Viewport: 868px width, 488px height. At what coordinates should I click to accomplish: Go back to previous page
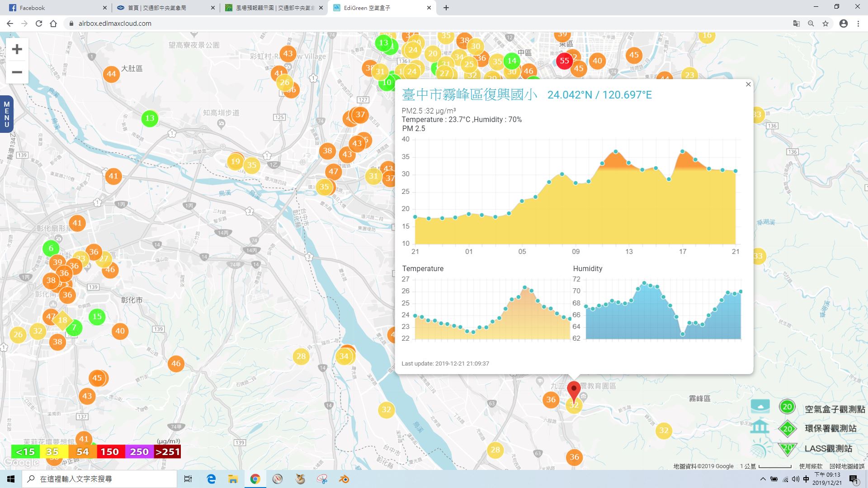pyautogui.click(x=10, y=23)
